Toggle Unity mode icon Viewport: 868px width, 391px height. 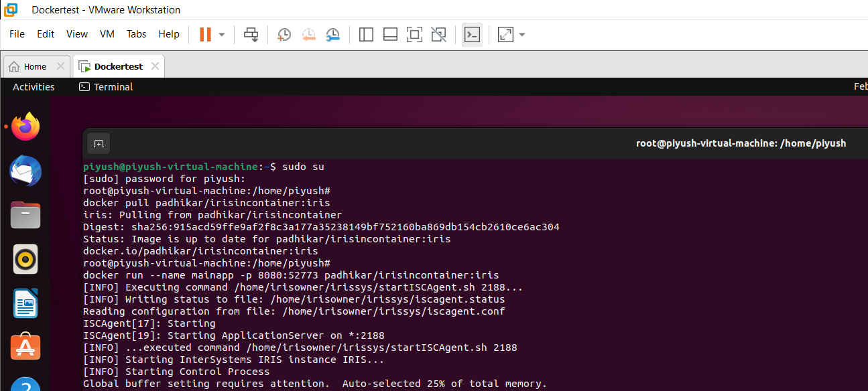click(x=438, y=34)
